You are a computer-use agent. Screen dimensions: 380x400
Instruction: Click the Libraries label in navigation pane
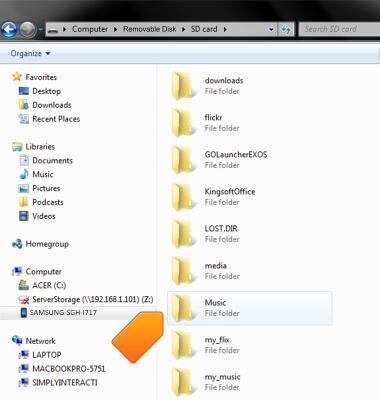point(40,147)
